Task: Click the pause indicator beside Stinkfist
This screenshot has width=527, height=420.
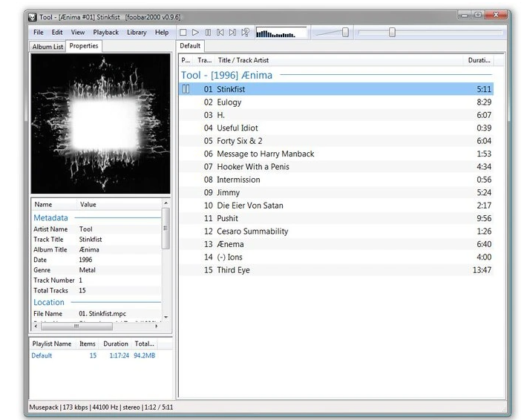Action: point(186,89)
